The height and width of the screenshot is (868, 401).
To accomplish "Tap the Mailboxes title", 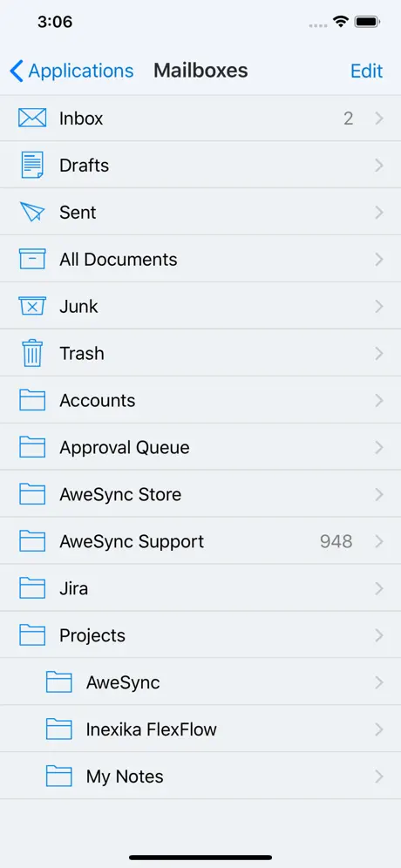I will coord(200,71).
